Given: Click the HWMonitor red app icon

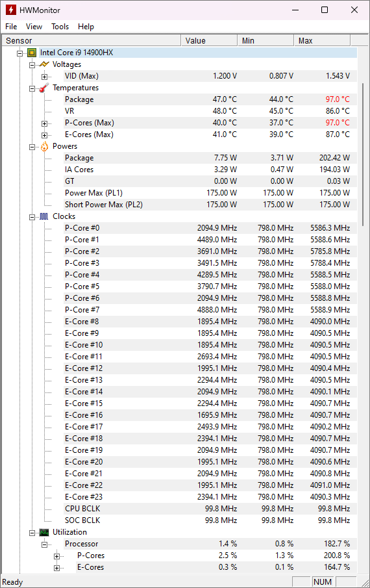Looking at the screenshot, I should (11, 10).
